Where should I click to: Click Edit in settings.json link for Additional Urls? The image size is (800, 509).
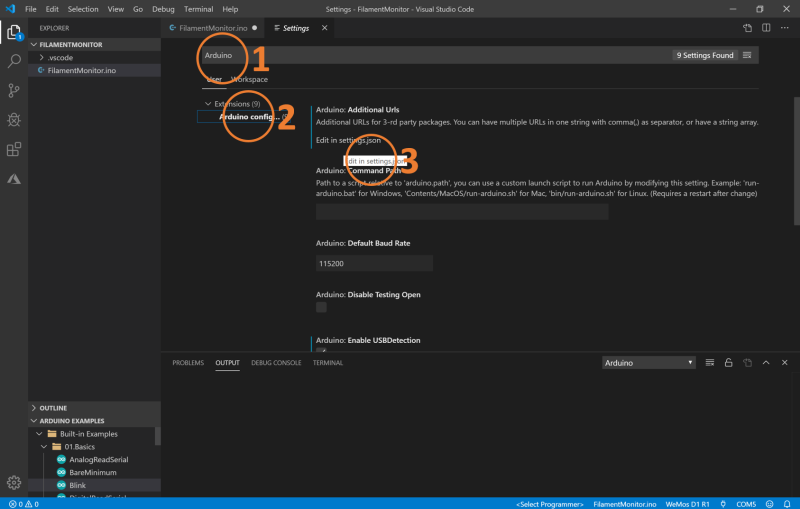click(348, 140)
